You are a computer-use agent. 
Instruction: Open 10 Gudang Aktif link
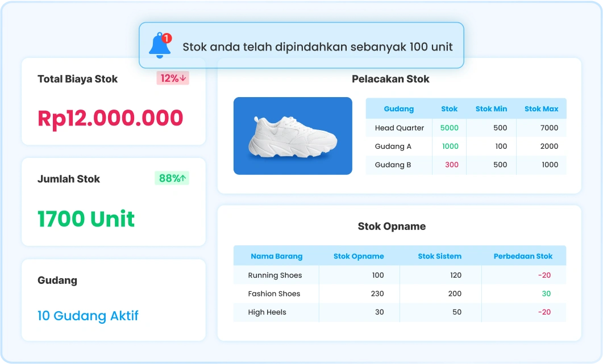tap(88, 316)
